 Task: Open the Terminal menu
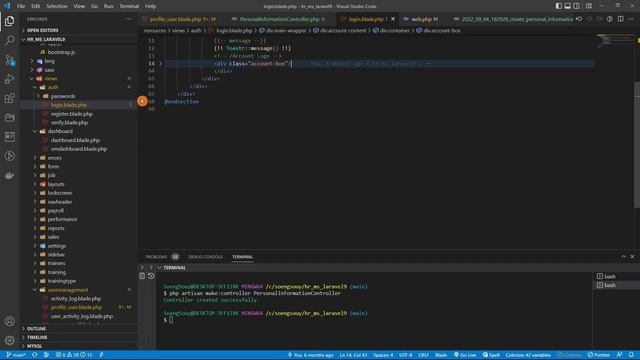click(x=129, y=6)
